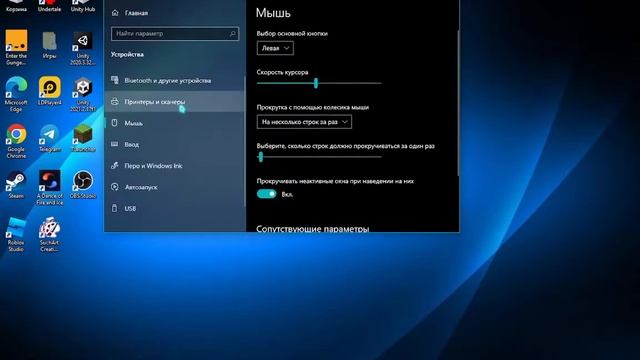Click the lines-to-scroll slider handle
Image resolution: width=640 pixels, height=360 pixels.
tap(261, 157)
